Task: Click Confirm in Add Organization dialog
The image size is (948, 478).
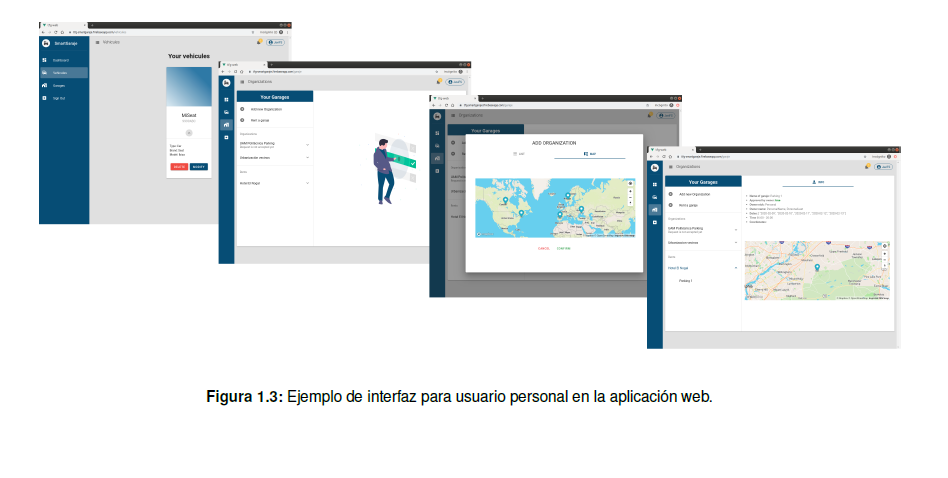Action: (563, 248)
